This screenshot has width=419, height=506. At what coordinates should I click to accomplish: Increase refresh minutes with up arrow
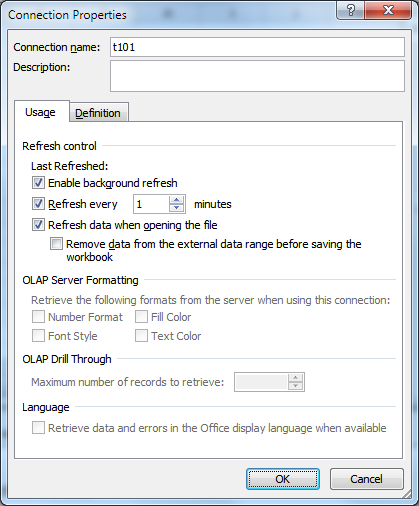click(x=176, y=200)
